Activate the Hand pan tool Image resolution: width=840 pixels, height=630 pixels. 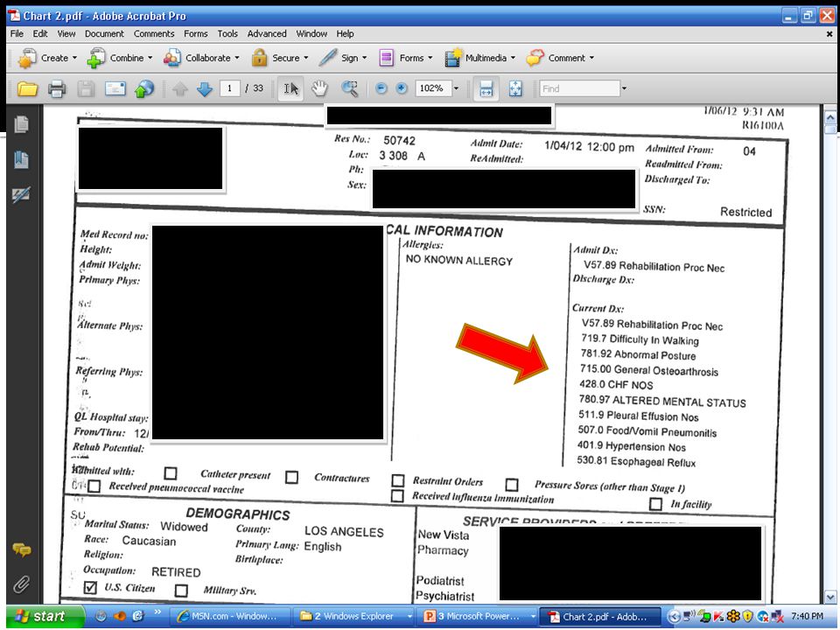(320, 88)
